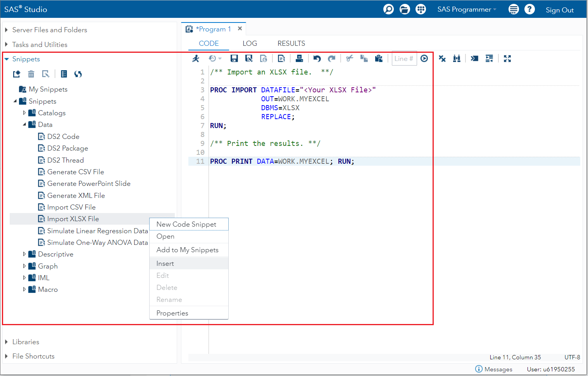Select Add to My Snippets menu entry
The image size is (588, 376).
189,250
